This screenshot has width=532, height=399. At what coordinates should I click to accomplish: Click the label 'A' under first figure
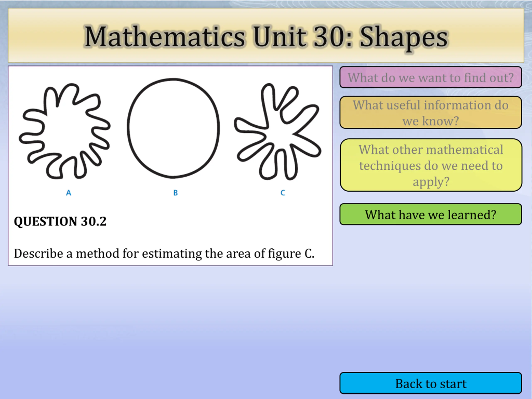click(69, 193)
